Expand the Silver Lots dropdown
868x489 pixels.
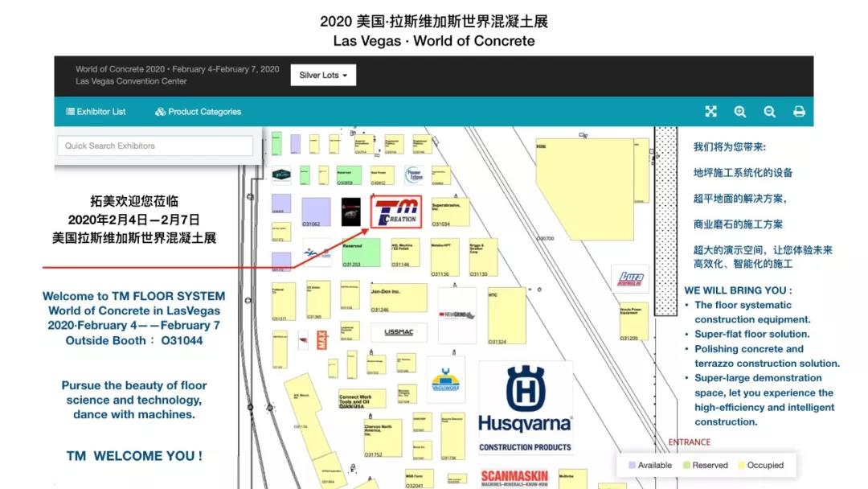click(323, 75)
